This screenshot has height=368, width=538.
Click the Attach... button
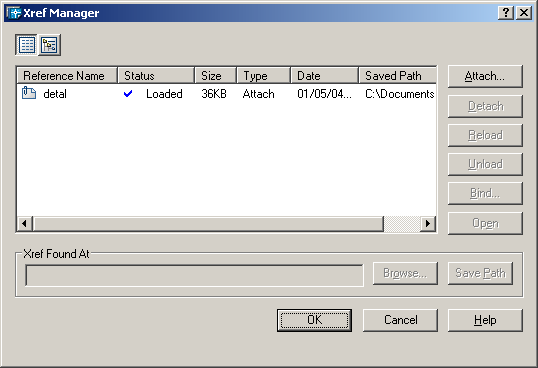tap(485, 76)
